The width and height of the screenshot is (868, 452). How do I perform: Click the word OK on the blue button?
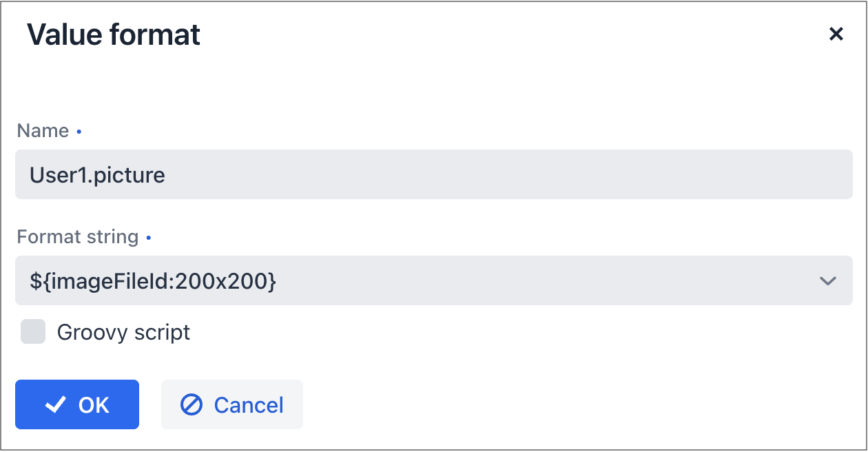[94, 405]
